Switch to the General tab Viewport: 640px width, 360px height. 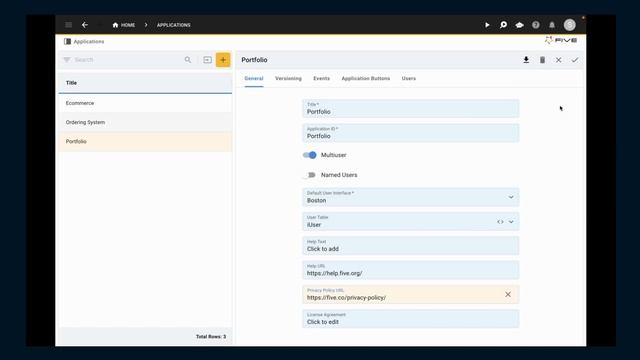coord(254,78)
